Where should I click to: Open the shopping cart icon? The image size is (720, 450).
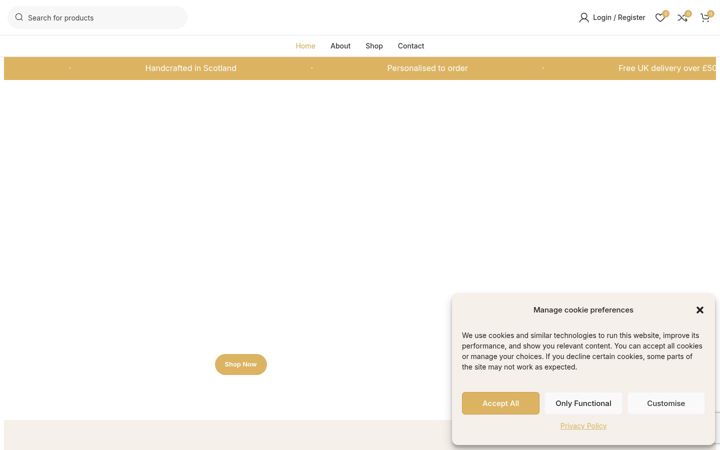click(x=705, y=18)
